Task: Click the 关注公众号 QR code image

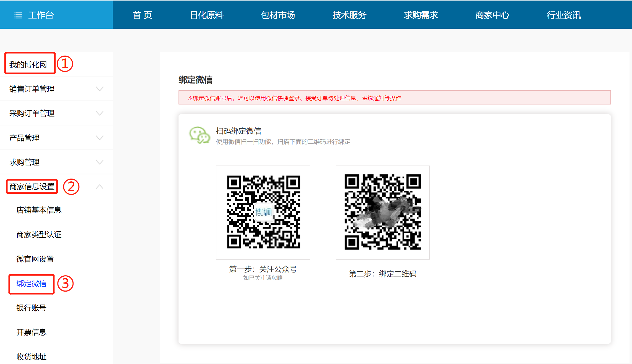Action: coord(263,212)
